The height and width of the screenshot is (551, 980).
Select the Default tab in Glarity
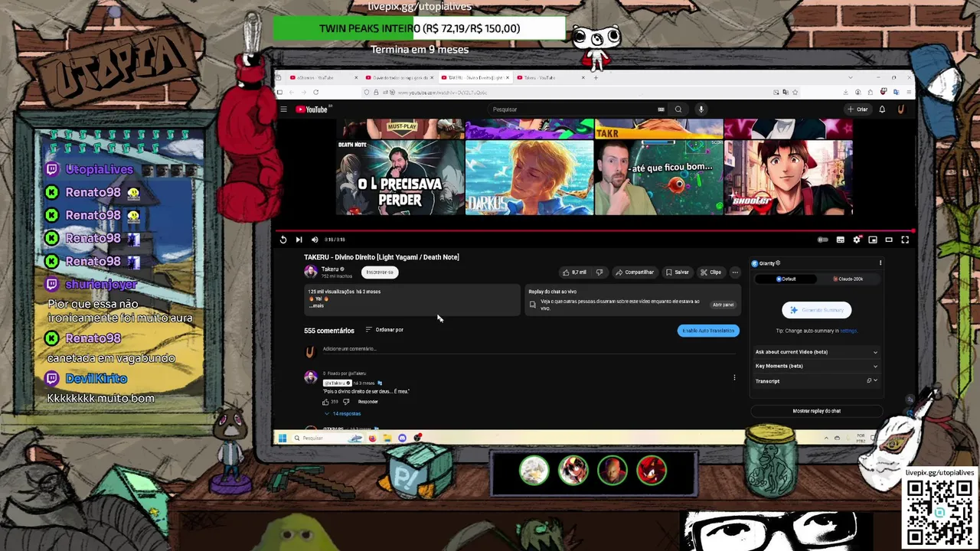(x=786, y=279)
